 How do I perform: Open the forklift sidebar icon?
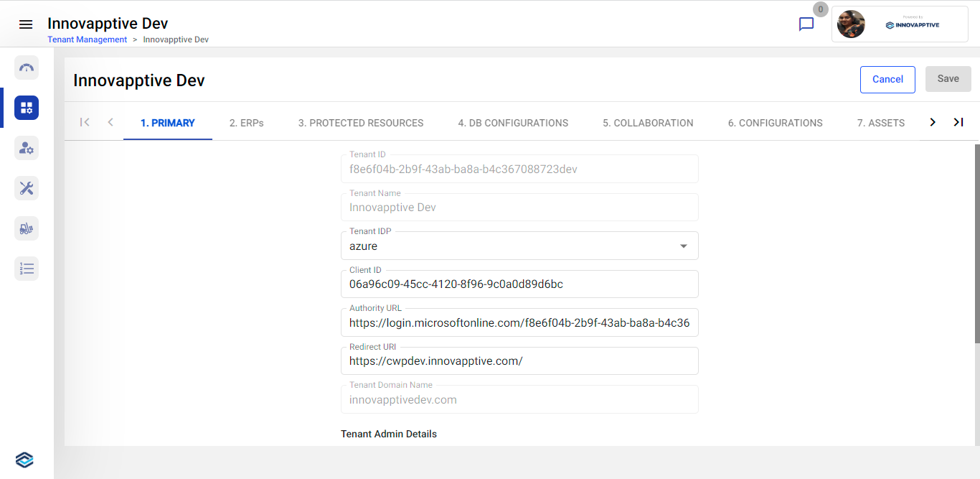[x=27, y=228]
